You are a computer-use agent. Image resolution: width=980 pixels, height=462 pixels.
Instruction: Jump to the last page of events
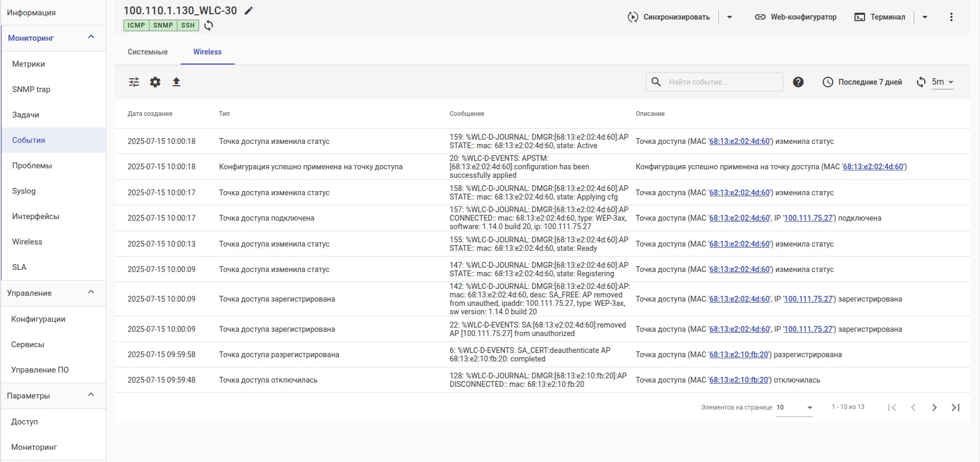coord(956,407)
